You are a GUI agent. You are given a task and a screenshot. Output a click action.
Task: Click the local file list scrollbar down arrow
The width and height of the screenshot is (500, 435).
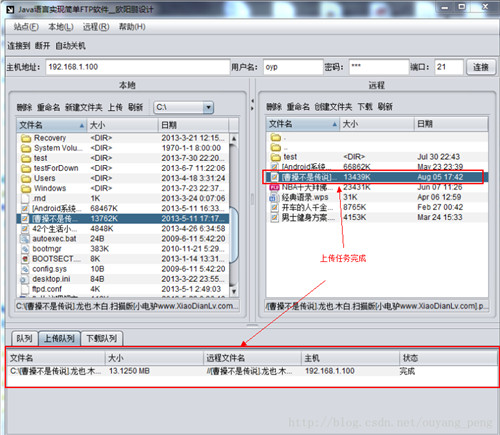[x=234, y=291]
